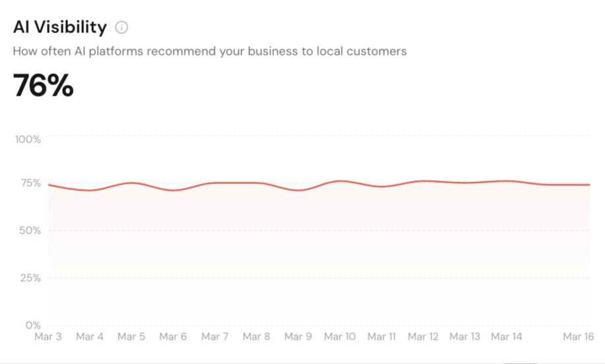Viewport: 605px width, 364px height.
Task: Select the Mar 9 date label
Action: pyautogui.click(x=298, y=337)
